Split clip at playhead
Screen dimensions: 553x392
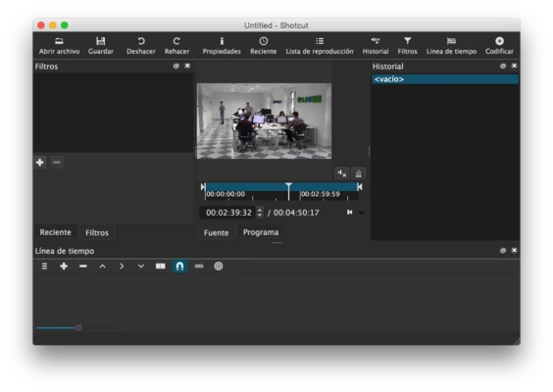tap(161, 267)
